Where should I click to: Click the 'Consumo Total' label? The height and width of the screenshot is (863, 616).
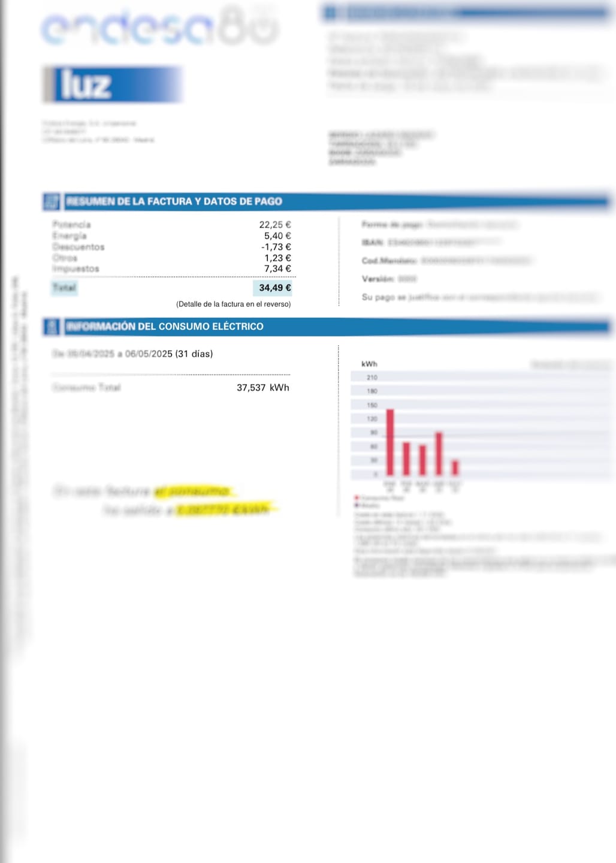(x=87, y=388)
